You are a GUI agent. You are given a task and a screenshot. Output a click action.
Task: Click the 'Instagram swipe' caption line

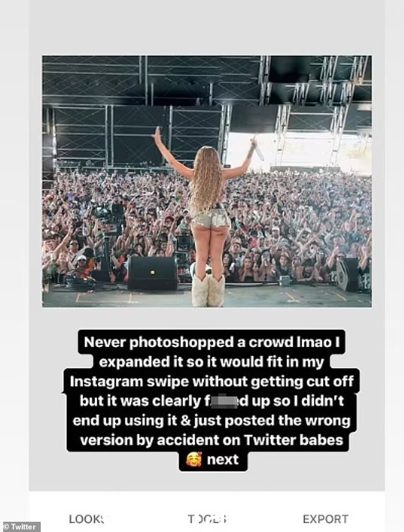[212, 381]
